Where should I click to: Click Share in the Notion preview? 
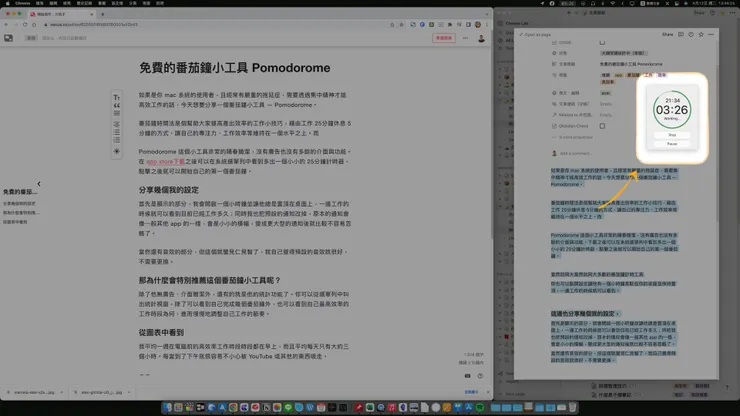[x=667, y=34]
